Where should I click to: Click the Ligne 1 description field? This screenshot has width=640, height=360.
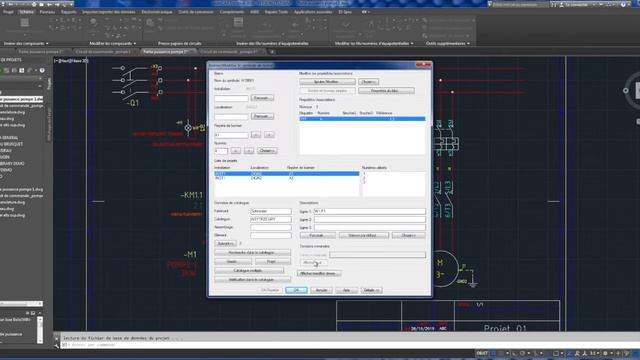tap(369, 211)
